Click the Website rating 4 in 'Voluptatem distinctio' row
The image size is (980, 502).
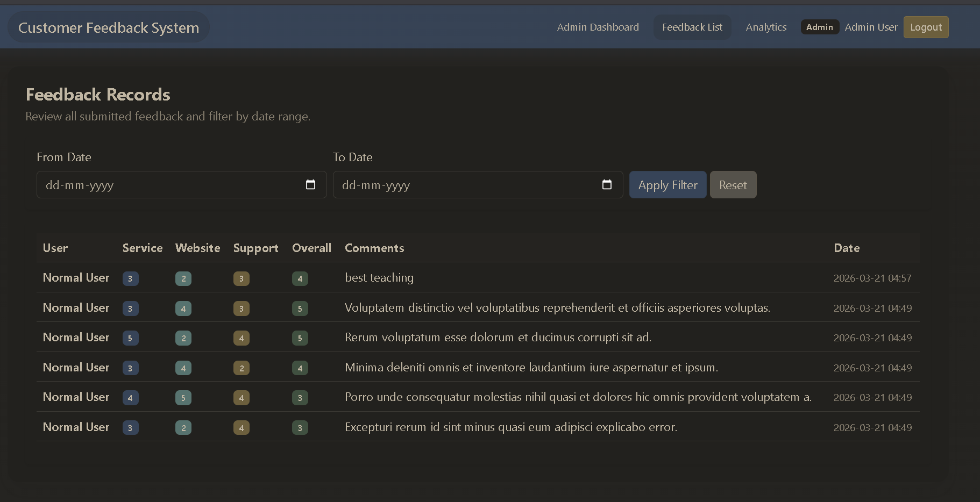pyautogui.click(x=183, y=309)
